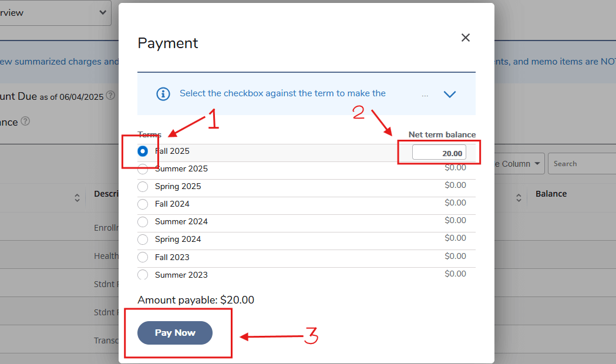The image size is (616, 364).
Task: Click the info icon in payment banner
Action: [x=163, y=93]
